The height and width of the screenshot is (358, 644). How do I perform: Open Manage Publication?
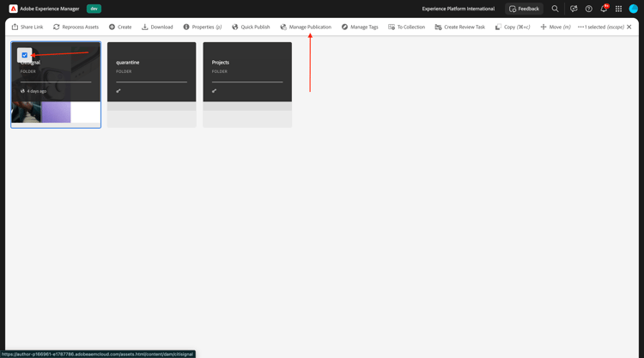point(306,27)
